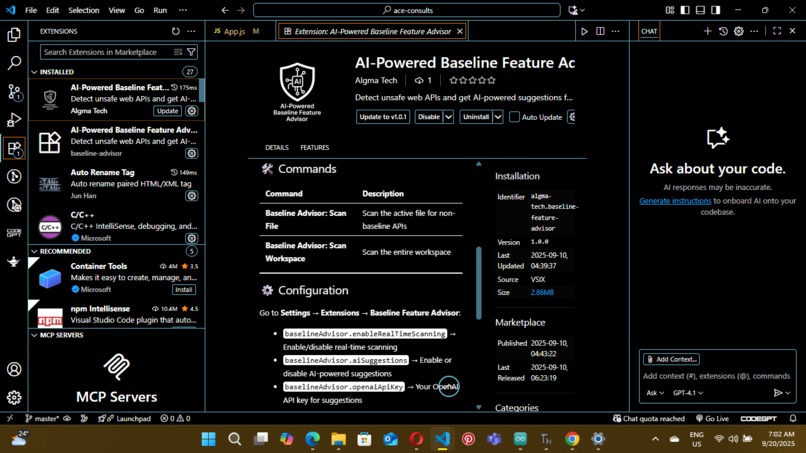
Task: Open the Source Control view
Action: [14, 92]
